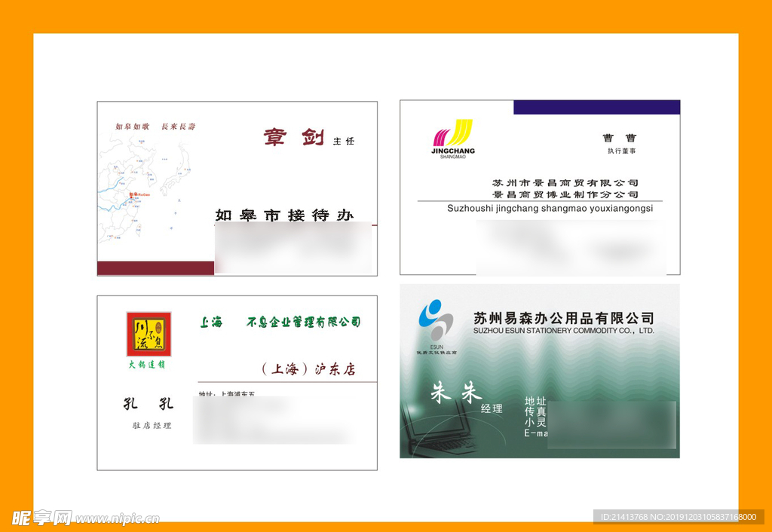
Task: Select the text 如皋市接待办
Action: tap(284, 215)
